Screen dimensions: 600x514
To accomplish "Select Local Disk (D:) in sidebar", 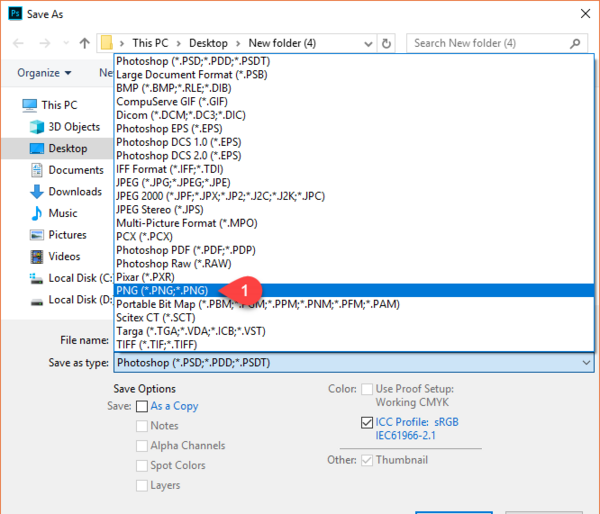I will pyautogui.click(x=71, y=300).
